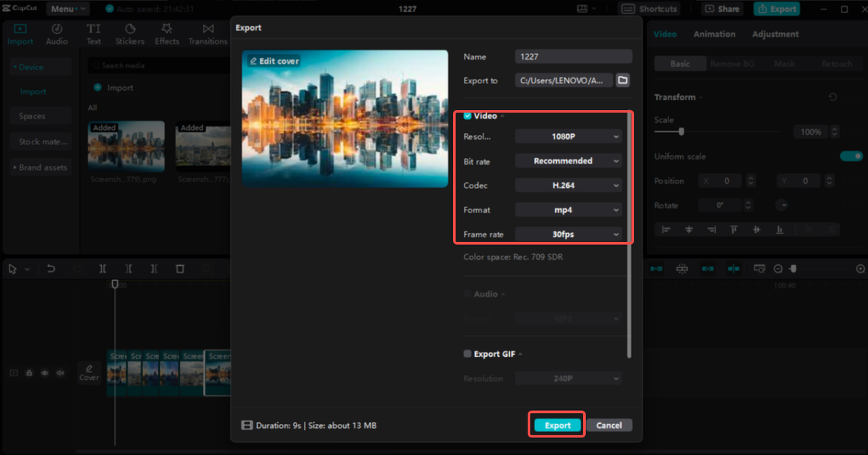
Task: Cancel the export dialog
Action: pos(609,425)
